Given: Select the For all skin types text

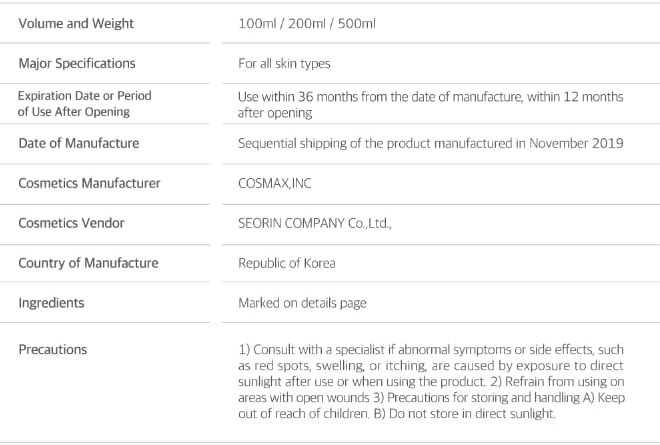Looking at the screenshot, I should click(284, 64).
